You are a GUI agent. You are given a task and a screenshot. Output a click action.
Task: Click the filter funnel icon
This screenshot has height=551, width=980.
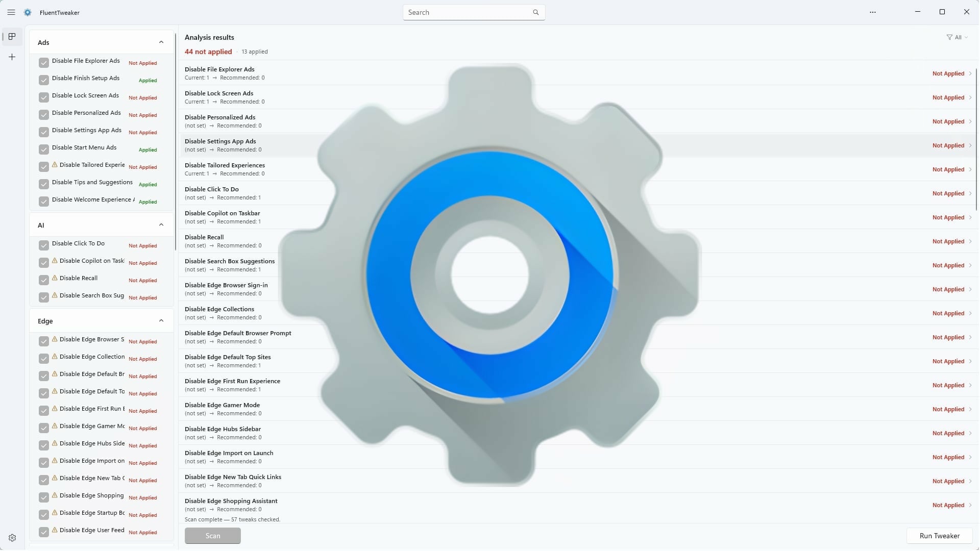(x=949, y=37)
